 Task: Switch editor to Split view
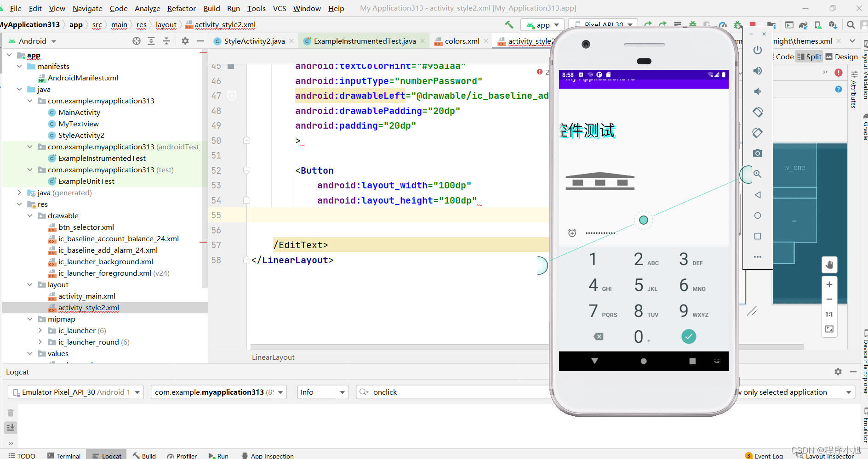pos(809,57)
